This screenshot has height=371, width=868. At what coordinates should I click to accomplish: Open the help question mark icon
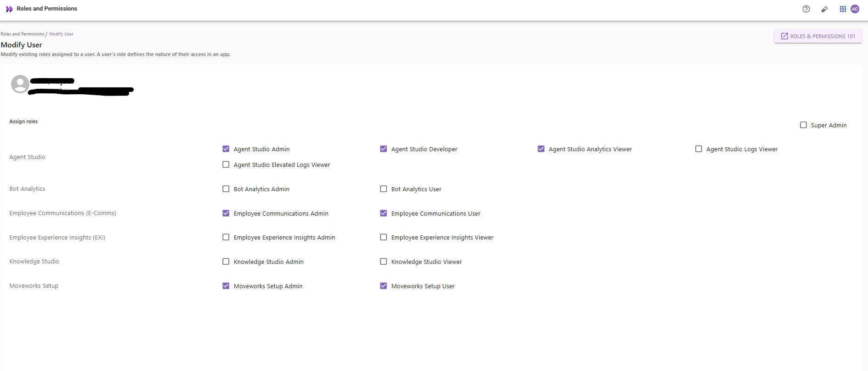[x=806, y=9]
